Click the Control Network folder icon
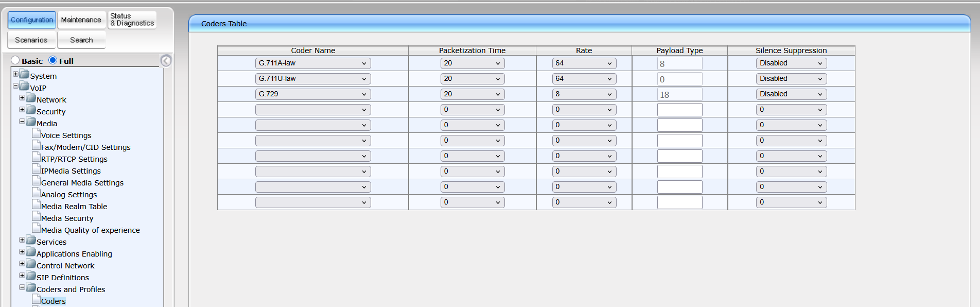Viewport: 980px width, 307px height. (31, 264)
